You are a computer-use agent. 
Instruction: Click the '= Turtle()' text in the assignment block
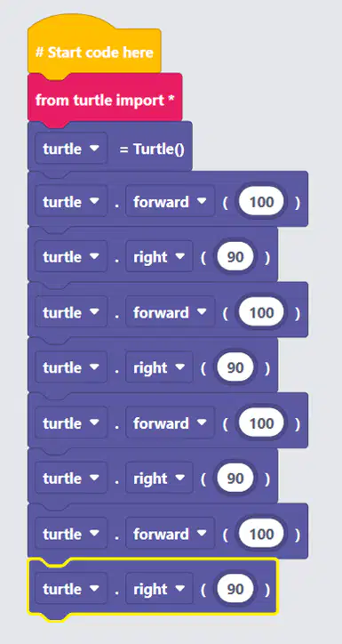[152, 149]
